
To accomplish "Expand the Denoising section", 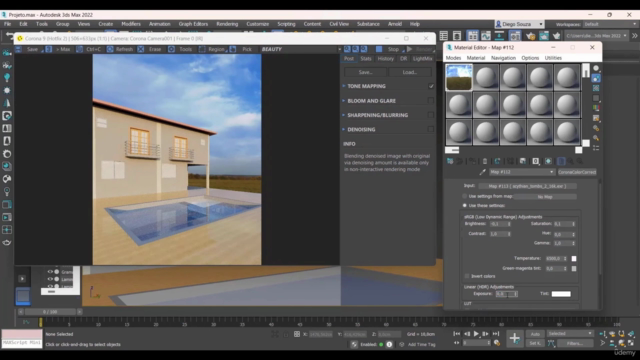I will [x=344, y=129].
